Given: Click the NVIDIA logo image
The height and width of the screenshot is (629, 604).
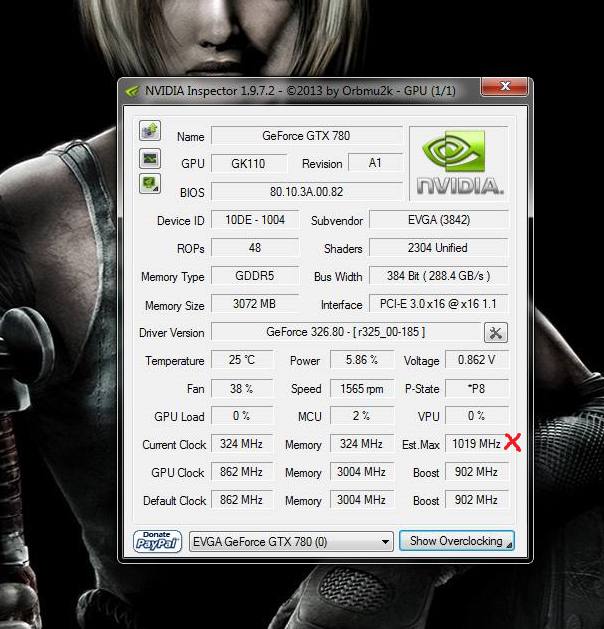Looking at the screenshot, I should (x=459, y=163).
